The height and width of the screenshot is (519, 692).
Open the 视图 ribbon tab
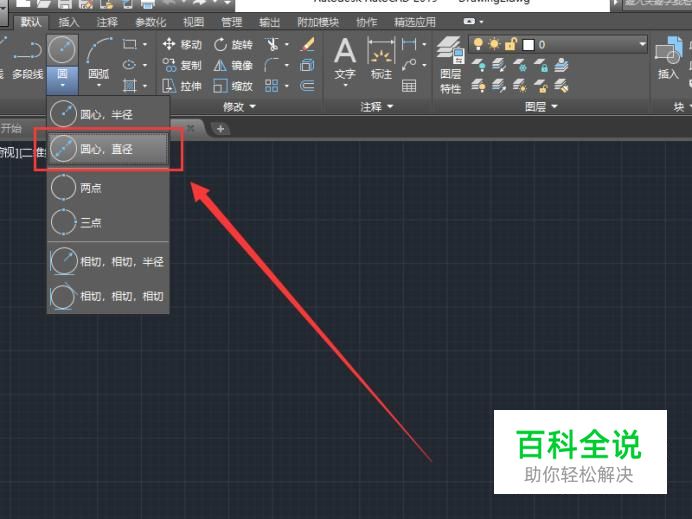pos(194,22)
